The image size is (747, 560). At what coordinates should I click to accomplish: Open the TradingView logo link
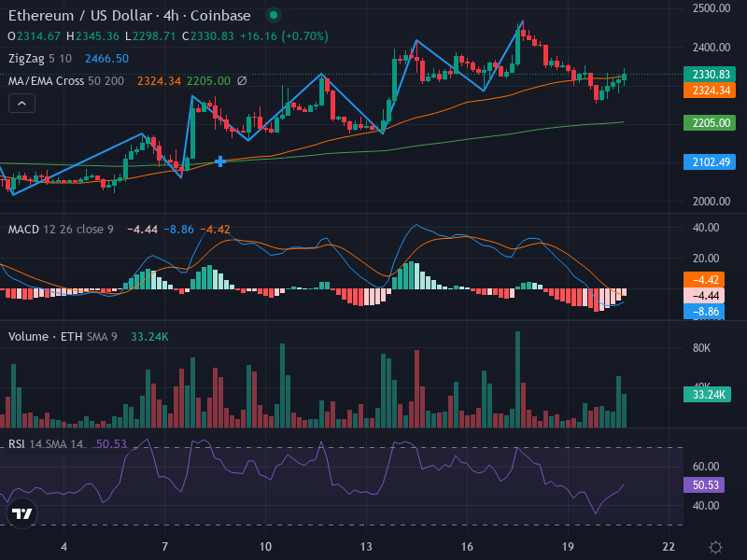[x=21, y=514]
